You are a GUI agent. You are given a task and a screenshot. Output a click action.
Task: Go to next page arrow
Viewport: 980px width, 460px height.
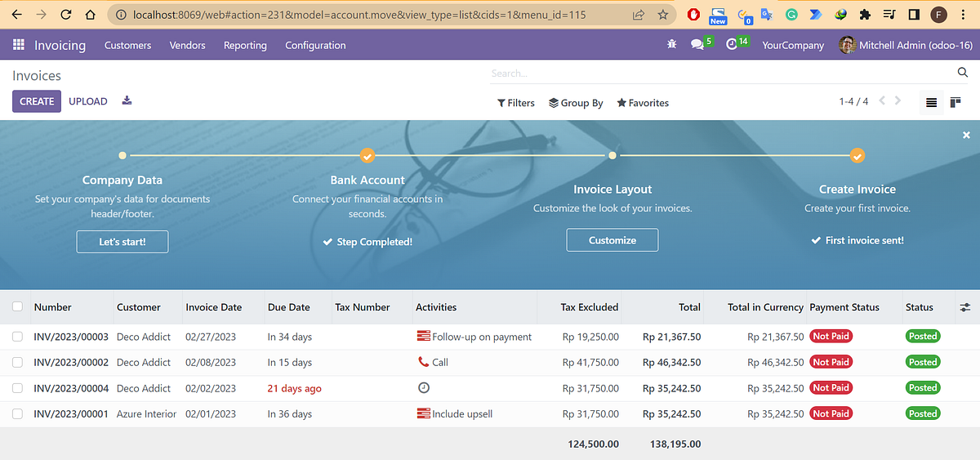click(x=898, y=101)
